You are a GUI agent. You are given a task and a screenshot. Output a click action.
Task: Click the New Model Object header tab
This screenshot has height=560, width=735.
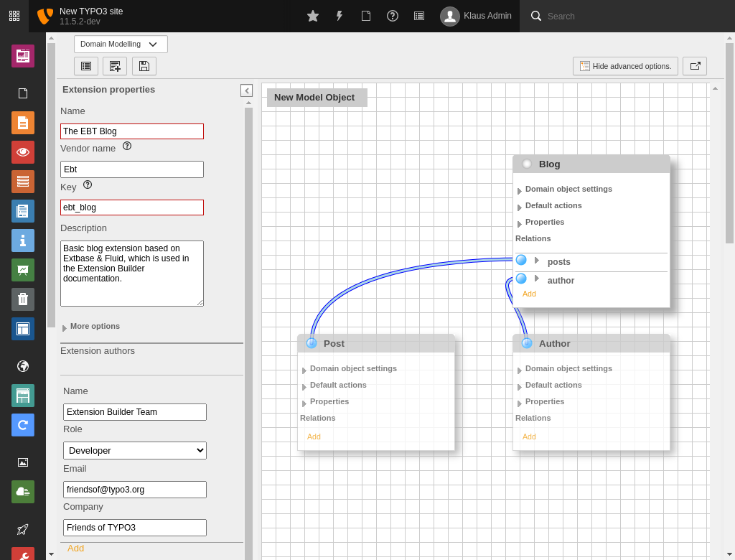(317, 97)
